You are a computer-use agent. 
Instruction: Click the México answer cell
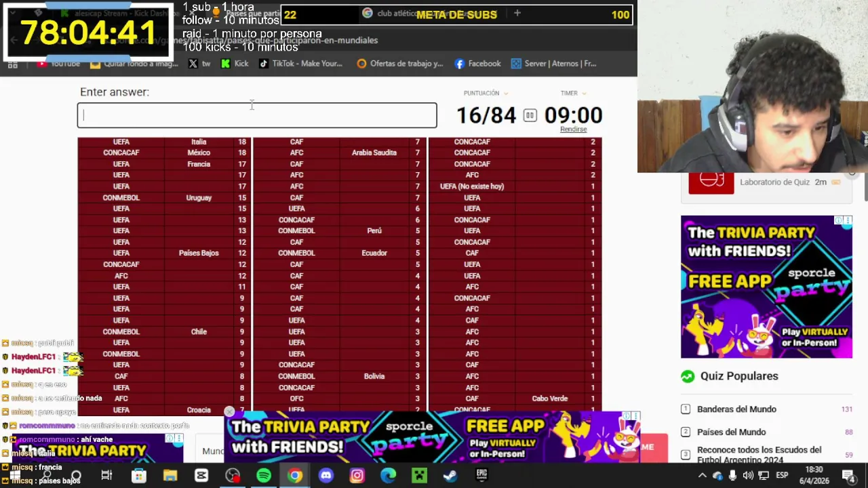click(x=199, y=152)
